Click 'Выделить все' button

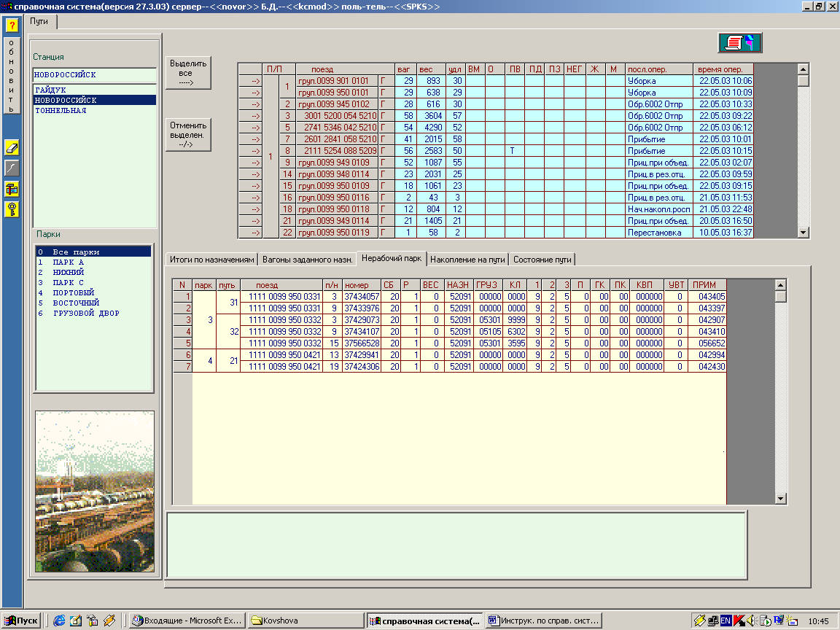[188, 73]
